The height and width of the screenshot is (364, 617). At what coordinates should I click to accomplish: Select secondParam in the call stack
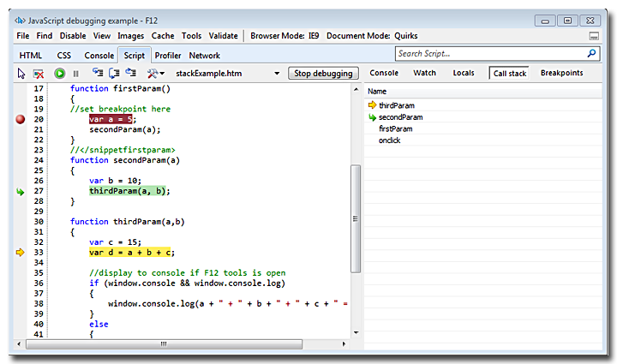click(x=400, y=117)
